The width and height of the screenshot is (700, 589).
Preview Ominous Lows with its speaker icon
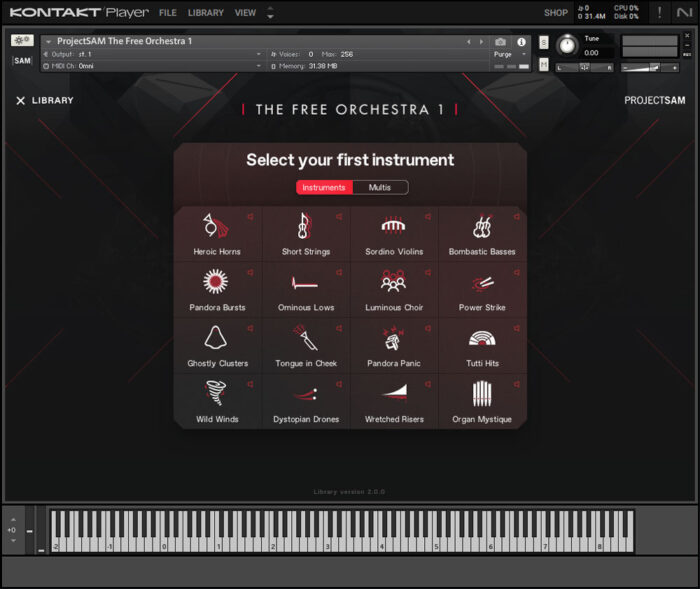339,272
